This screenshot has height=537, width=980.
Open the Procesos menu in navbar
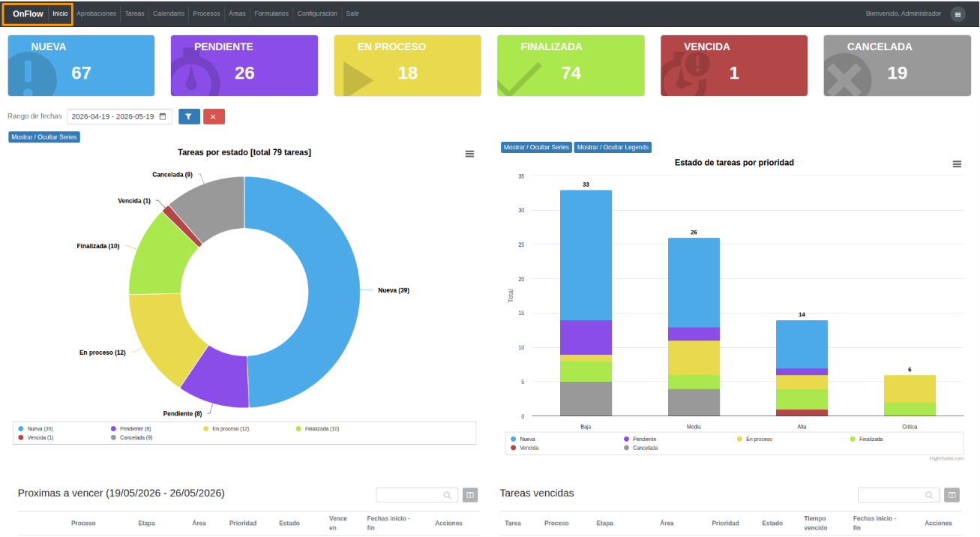point(206,13)
